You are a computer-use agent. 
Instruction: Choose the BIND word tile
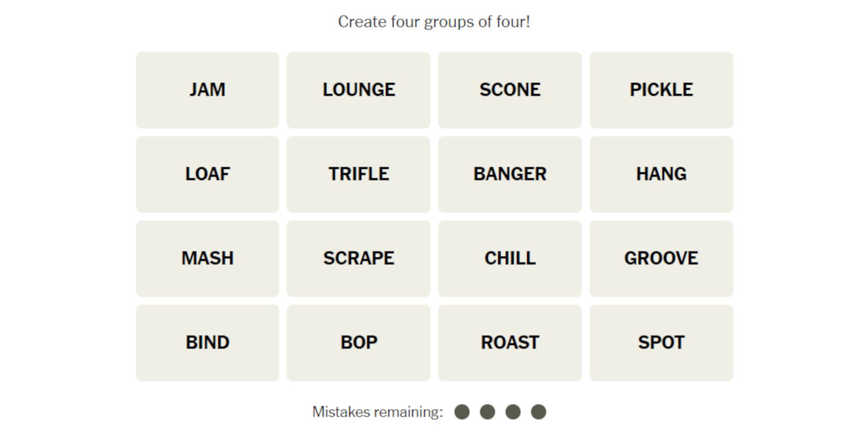(207, 343)
